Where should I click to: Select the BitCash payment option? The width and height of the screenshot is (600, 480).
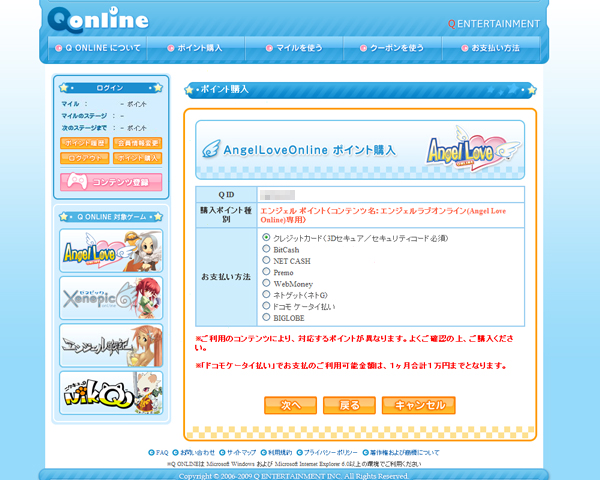266,249
